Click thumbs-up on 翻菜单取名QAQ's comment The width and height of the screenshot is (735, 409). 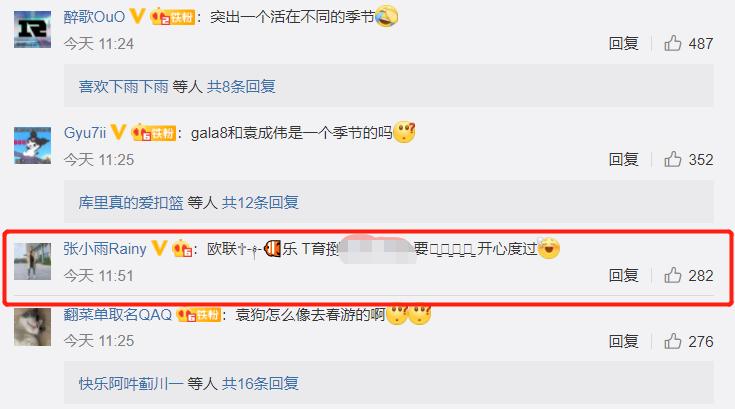tap(673, 341)
